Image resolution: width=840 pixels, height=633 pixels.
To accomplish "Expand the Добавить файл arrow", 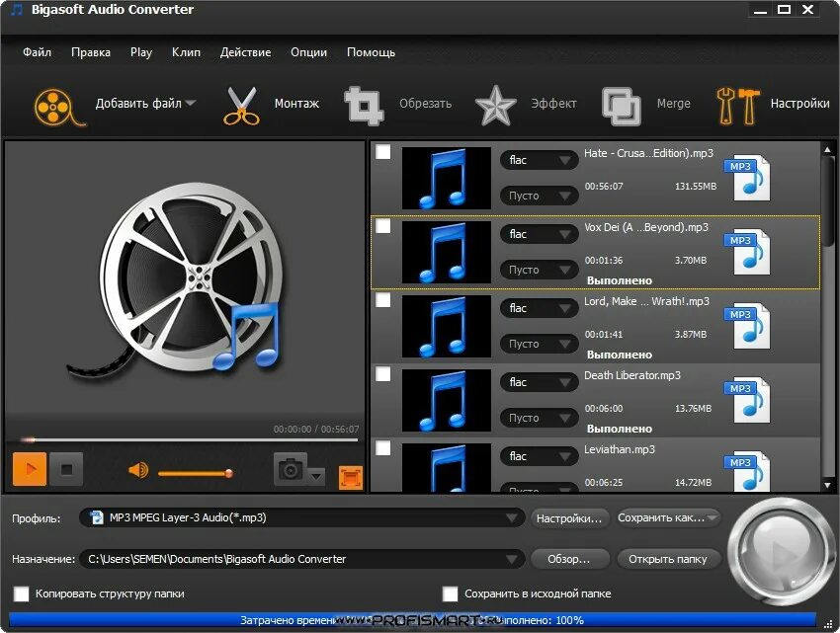I will (x=190, y=103).
